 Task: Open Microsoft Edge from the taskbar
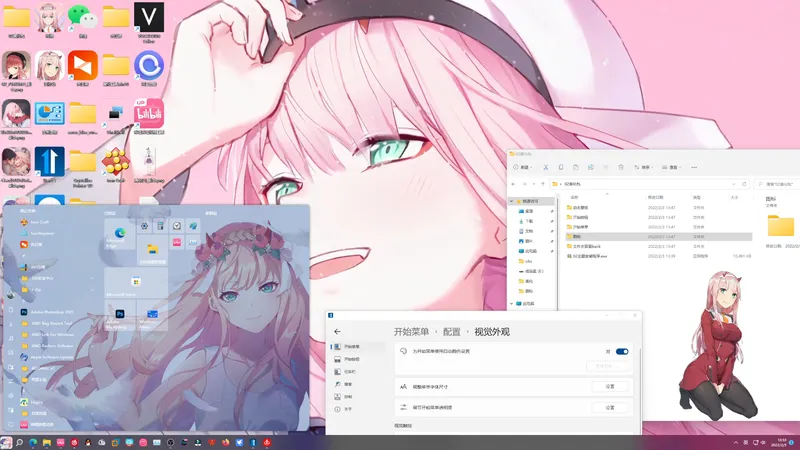point(33,442)
